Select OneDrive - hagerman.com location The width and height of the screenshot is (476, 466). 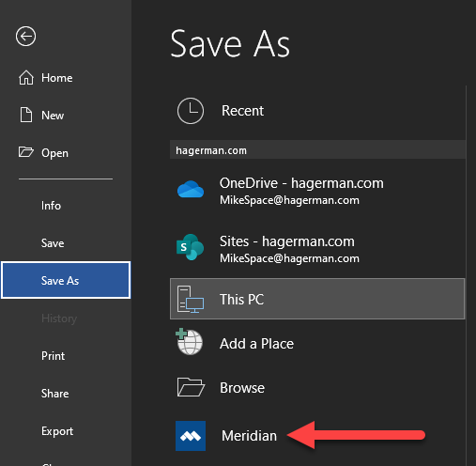[x=317, y=191]
